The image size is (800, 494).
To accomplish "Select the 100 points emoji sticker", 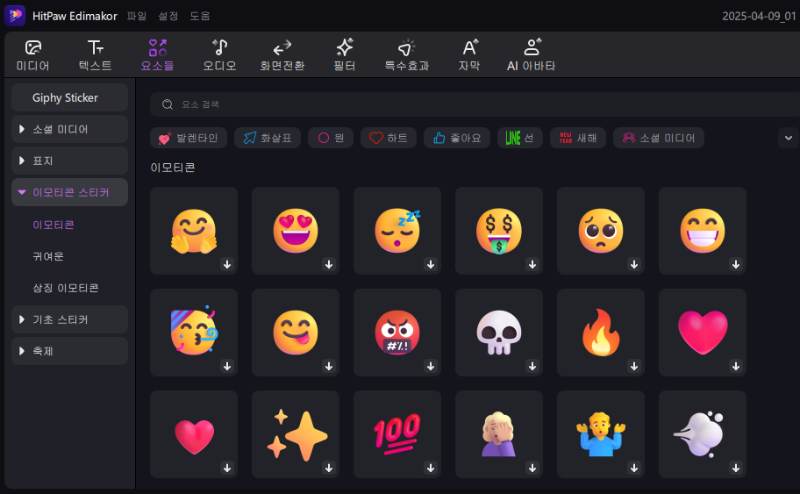I will pos(397,434).
